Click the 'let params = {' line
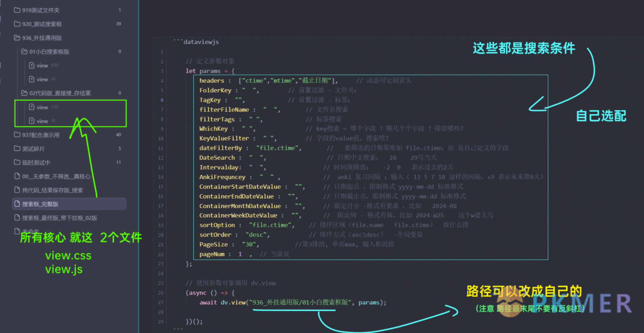This screenshot has width=644, height=333. click(x=210, y=71)
